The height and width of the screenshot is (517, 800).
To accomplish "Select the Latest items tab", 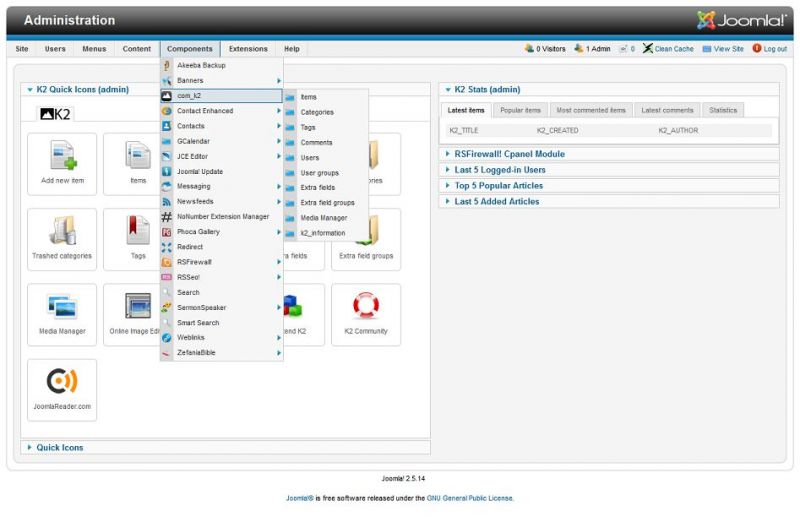I will coord(466,110).
